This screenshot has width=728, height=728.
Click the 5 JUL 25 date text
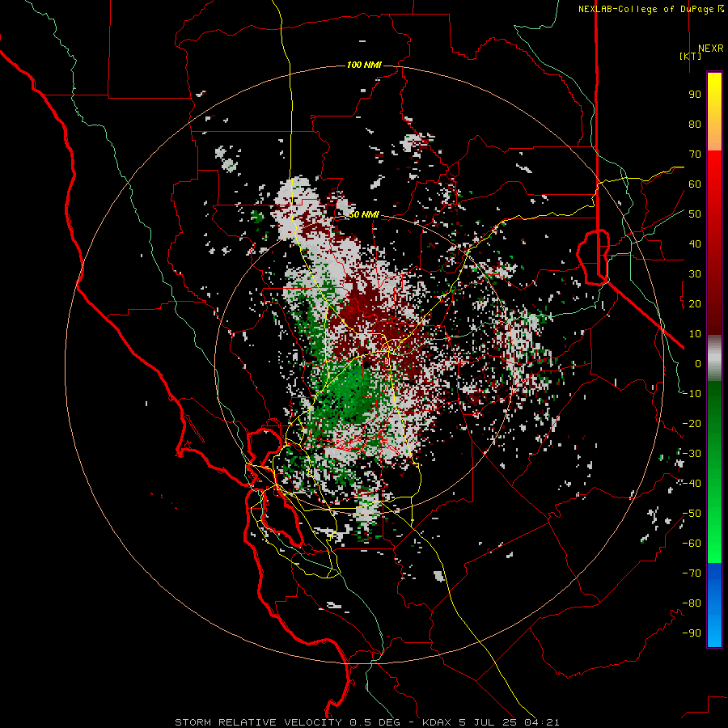(x=488, y=722)
